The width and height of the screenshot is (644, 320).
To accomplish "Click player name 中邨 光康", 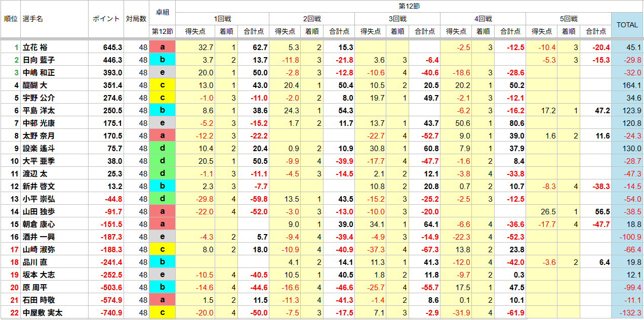I will [38, 123].
